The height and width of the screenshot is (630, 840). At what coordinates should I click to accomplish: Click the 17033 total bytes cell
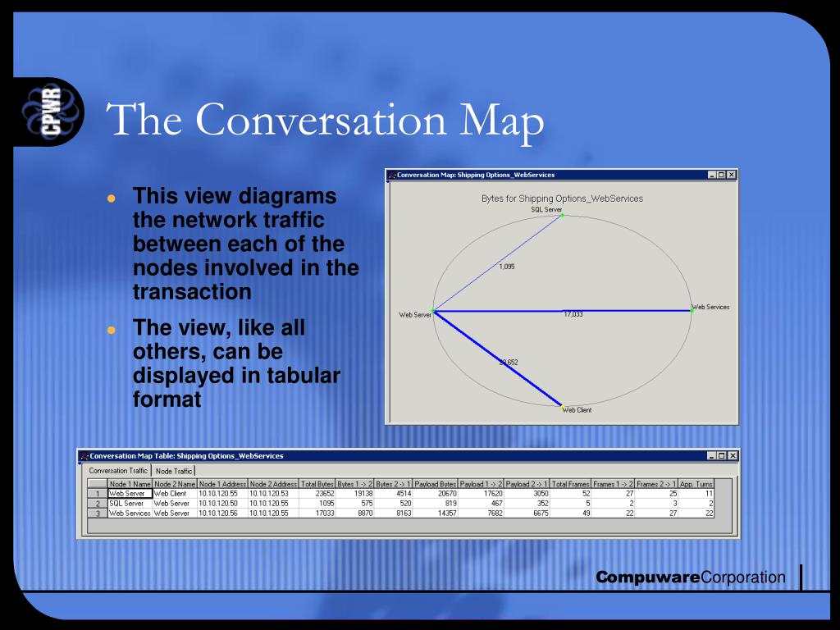pyautogui.click(x=317, y=513)
